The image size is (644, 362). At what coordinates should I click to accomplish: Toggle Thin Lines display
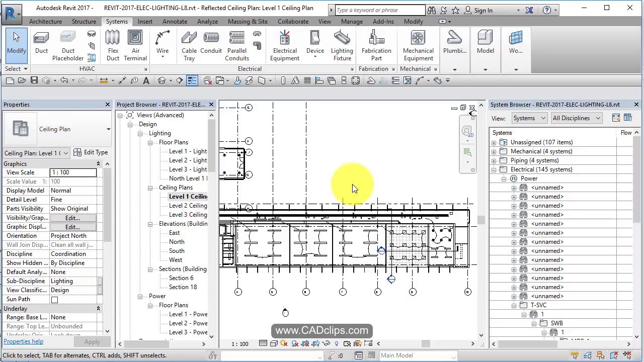[x=192, y=80]
